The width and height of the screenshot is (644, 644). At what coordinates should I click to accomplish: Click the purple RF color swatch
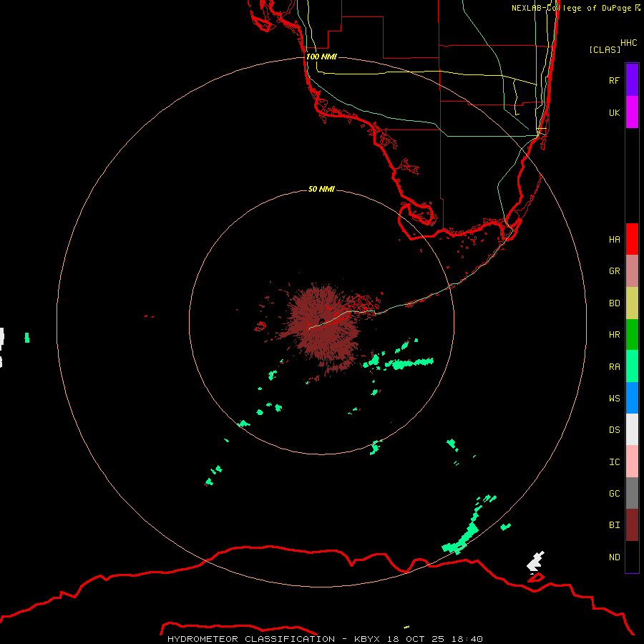coord(632,80)
